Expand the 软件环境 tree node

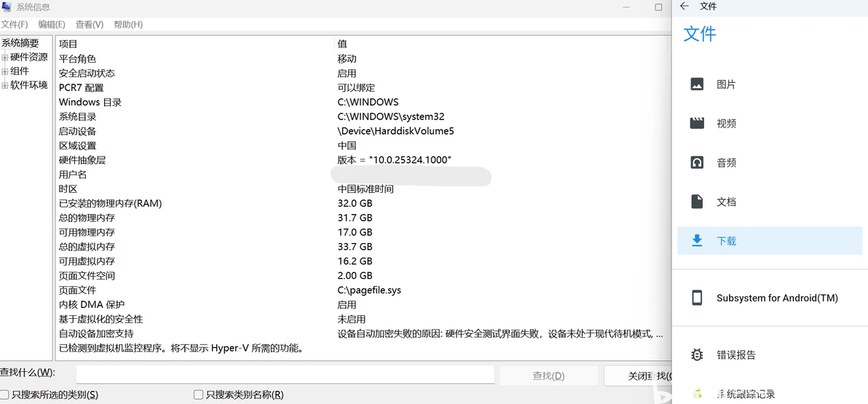[5, 85]
